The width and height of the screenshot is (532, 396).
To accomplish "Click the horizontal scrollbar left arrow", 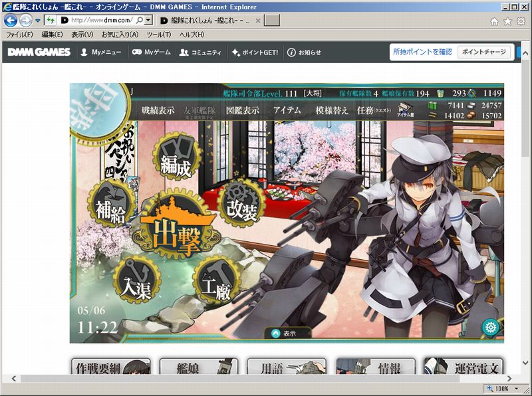I will [x=14, y=378].
